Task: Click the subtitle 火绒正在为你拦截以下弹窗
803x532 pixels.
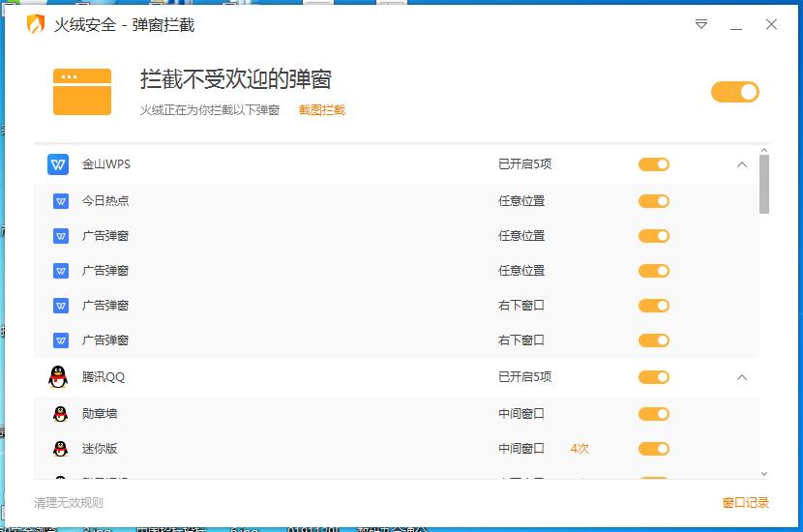Action: coord(210,110)
